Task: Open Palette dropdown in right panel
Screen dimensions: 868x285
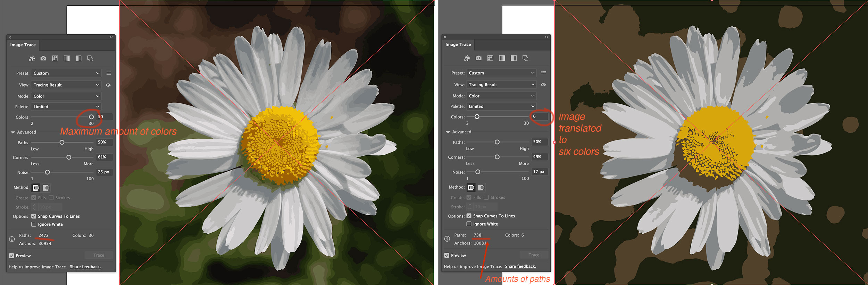Action: 501,106
